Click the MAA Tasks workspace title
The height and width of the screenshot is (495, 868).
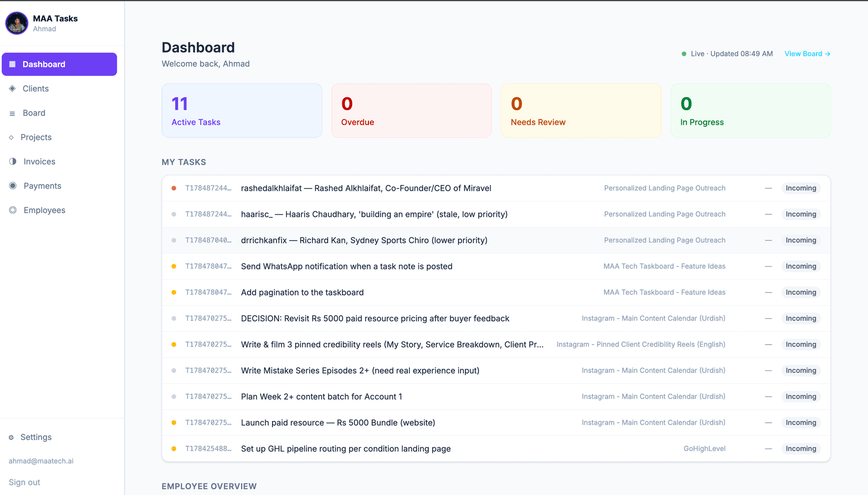tap(55, 18)
